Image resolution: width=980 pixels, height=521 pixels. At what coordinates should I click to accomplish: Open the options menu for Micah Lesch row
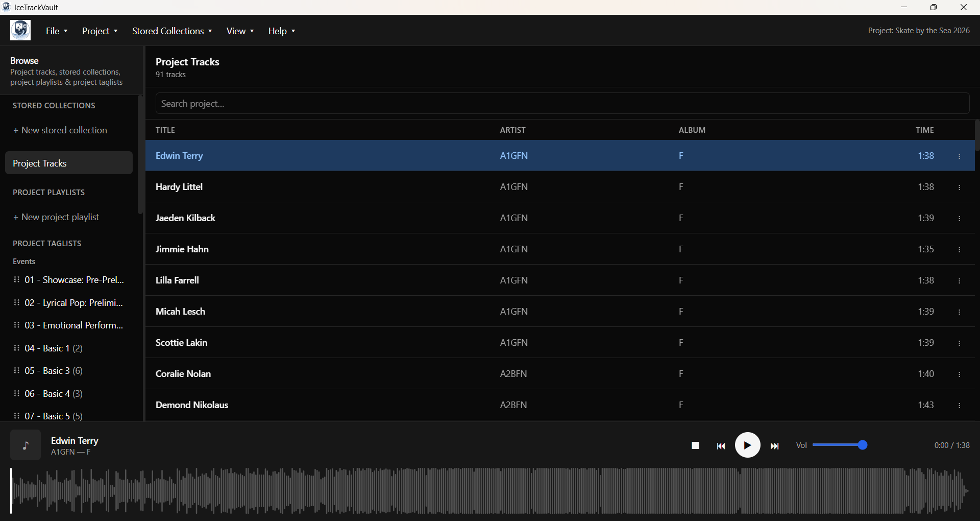(x=960, y=312)
